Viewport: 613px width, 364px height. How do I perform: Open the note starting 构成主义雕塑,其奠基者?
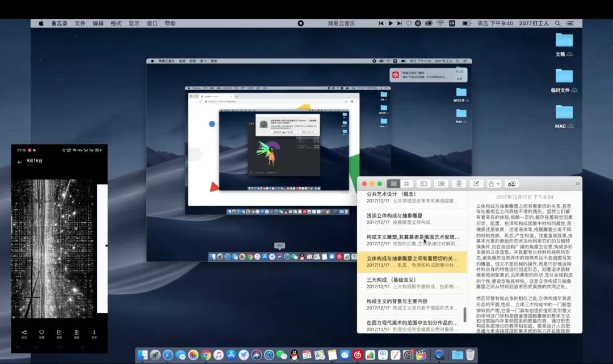[x=413, y=240]
